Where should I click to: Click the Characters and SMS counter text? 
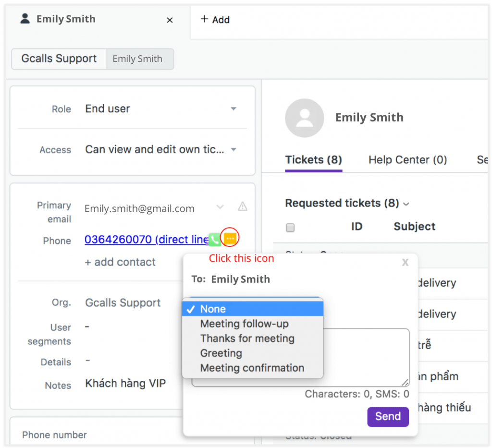pyautogui.click(x=357, y=394)
